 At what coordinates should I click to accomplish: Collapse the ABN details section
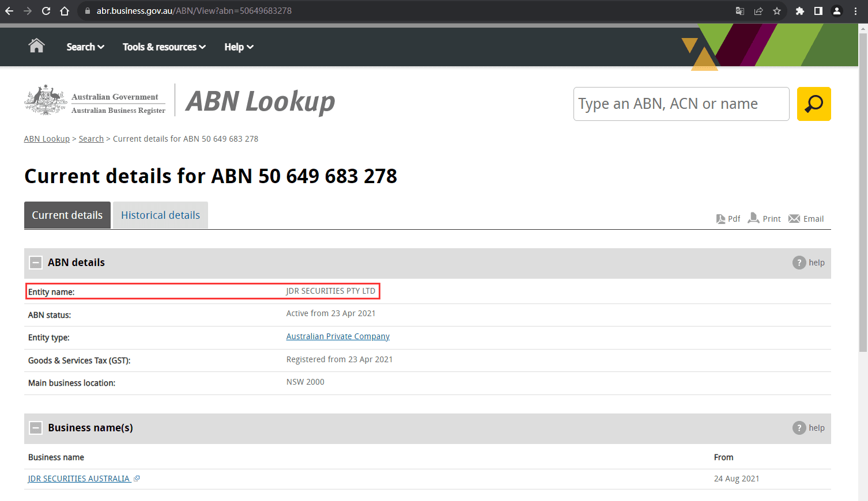36,263
